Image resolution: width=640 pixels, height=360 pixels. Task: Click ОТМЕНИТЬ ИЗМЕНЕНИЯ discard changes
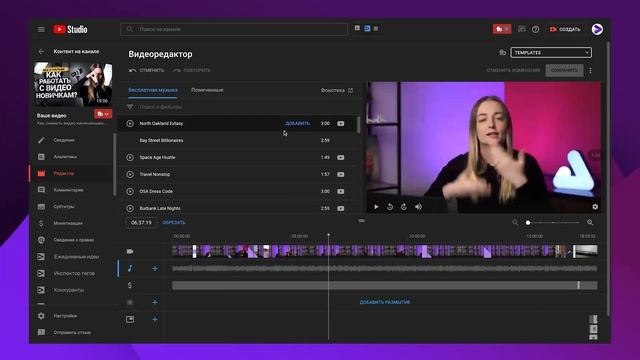[513, 70]
